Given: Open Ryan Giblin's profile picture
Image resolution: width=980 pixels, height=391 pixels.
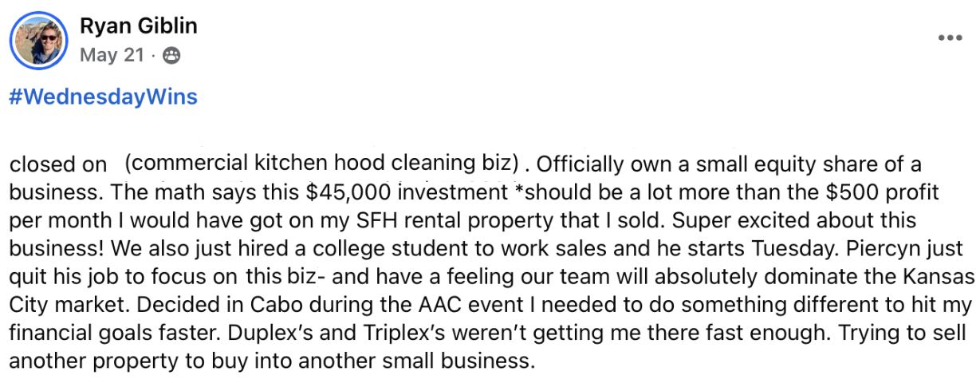Looking at the screenshot, I should 38,40.
